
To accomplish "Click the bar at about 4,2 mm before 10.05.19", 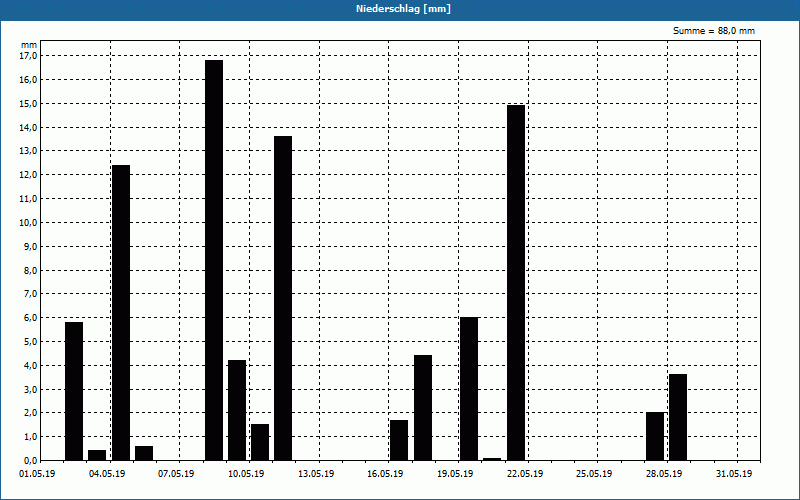I will coord(237,410).
